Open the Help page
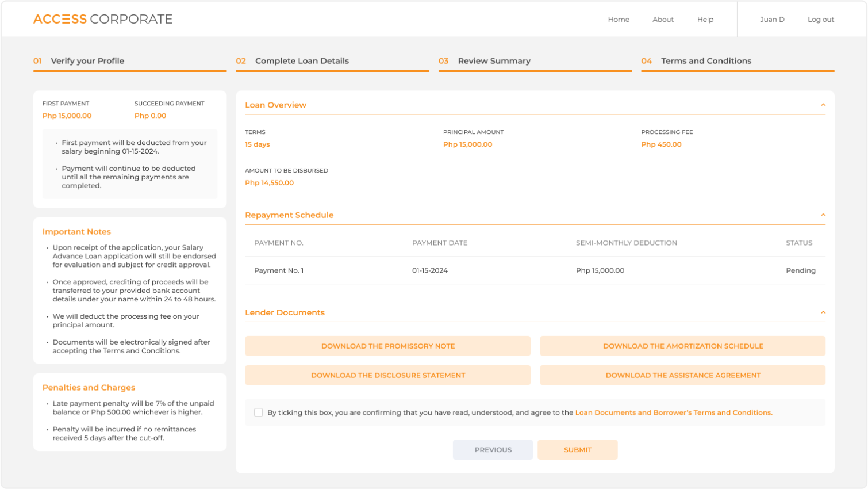Screen dimensions: 868x489 705,20
